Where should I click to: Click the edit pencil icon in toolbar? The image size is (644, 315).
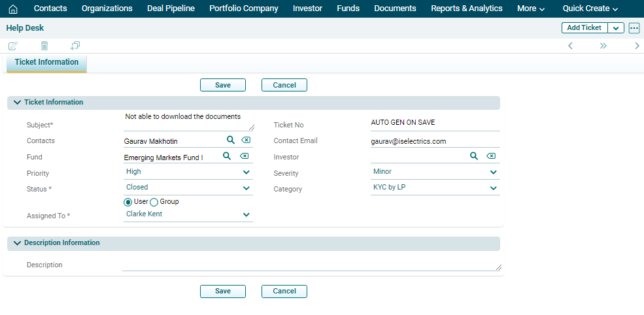(13, 46)
